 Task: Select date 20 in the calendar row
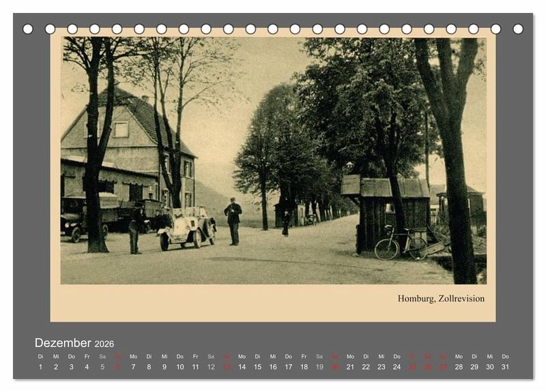point(334,367)
